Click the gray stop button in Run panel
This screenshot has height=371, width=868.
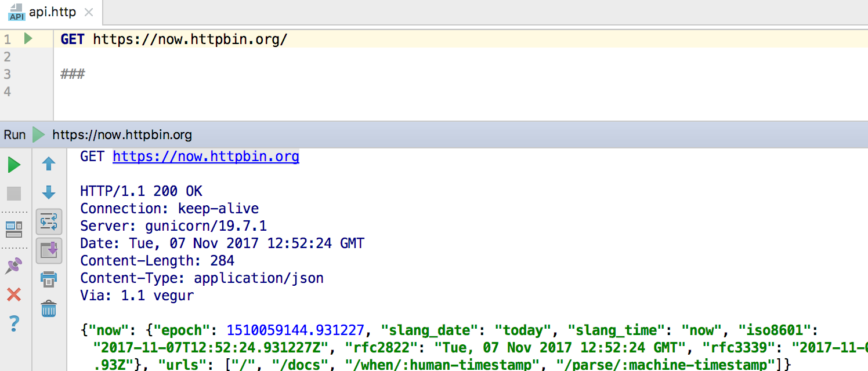(14, 194)
